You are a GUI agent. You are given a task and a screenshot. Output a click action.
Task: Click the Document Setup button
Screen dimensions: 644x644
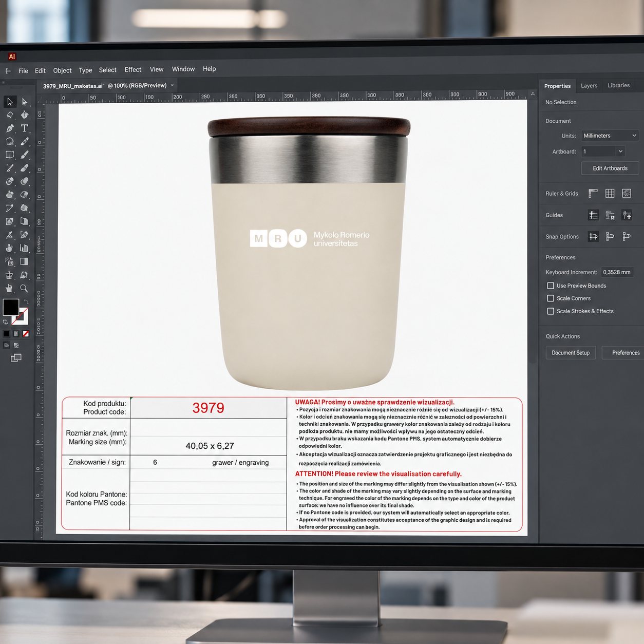(571, 353)
